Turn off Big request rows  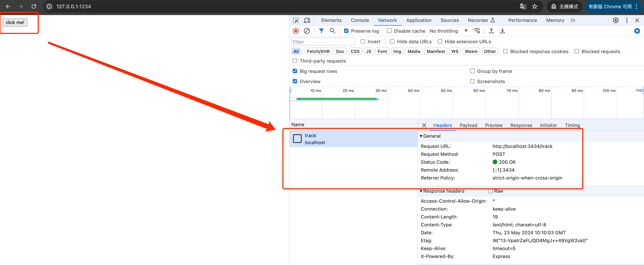[295, 71]
